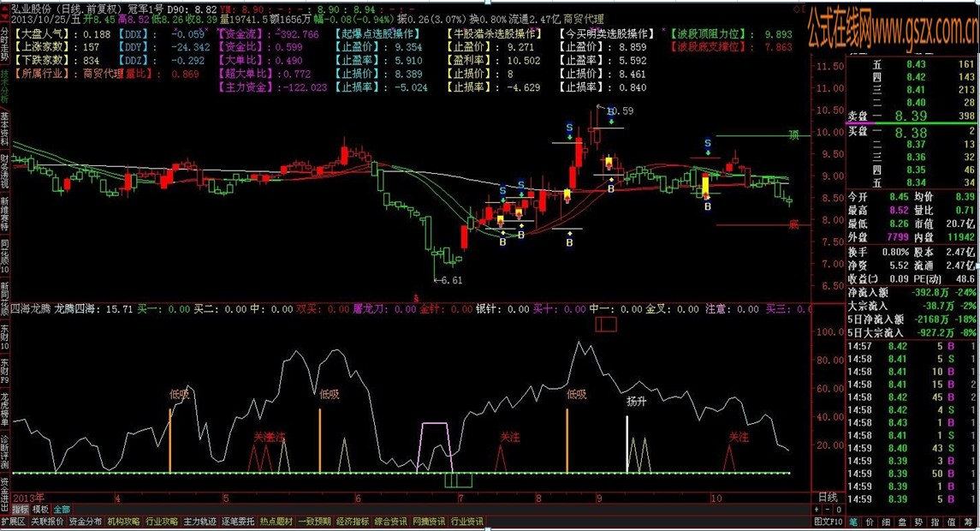Viewport: 980px width, 531px height.
Task: Open the 经济指标 bottom tab
Action: [353, 522]
